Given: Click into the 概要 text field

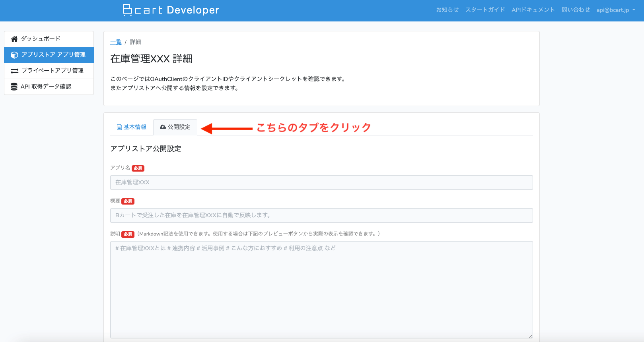Looking at the screenshot, I should click(321, 215).
